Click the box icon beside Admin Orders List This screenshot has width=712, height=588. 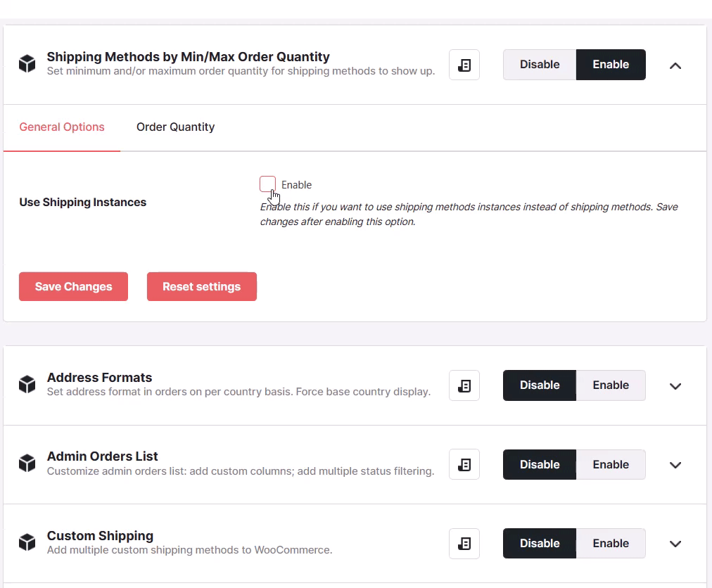click(27, 463)
